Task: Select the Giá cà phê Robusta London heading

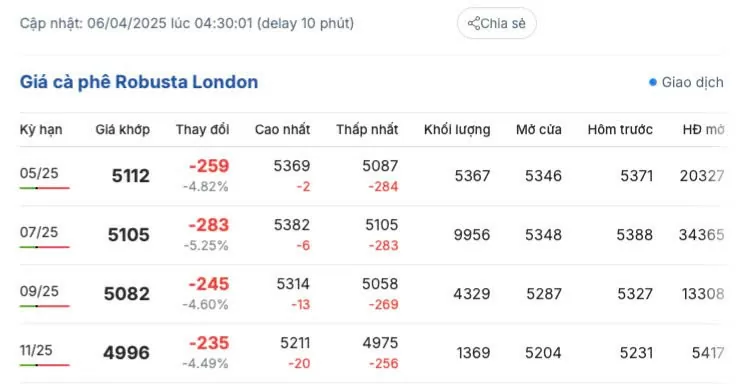Action: (139, 82)
